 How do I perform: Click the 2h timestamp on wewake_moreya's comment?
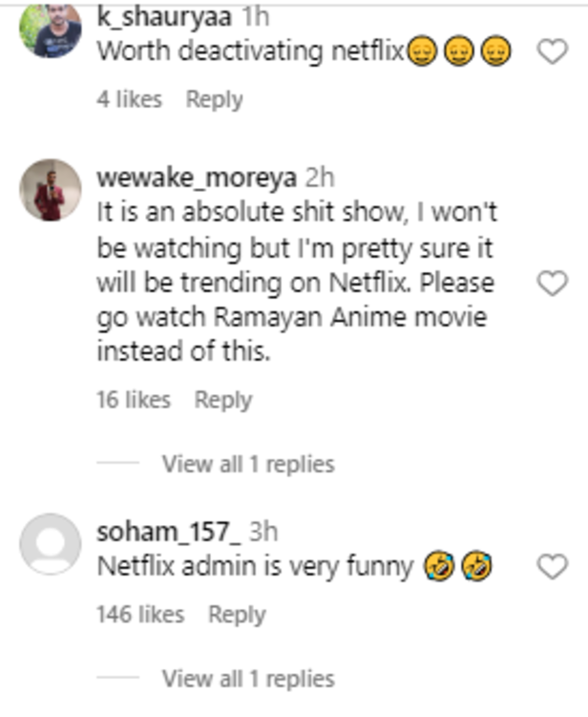319,178
